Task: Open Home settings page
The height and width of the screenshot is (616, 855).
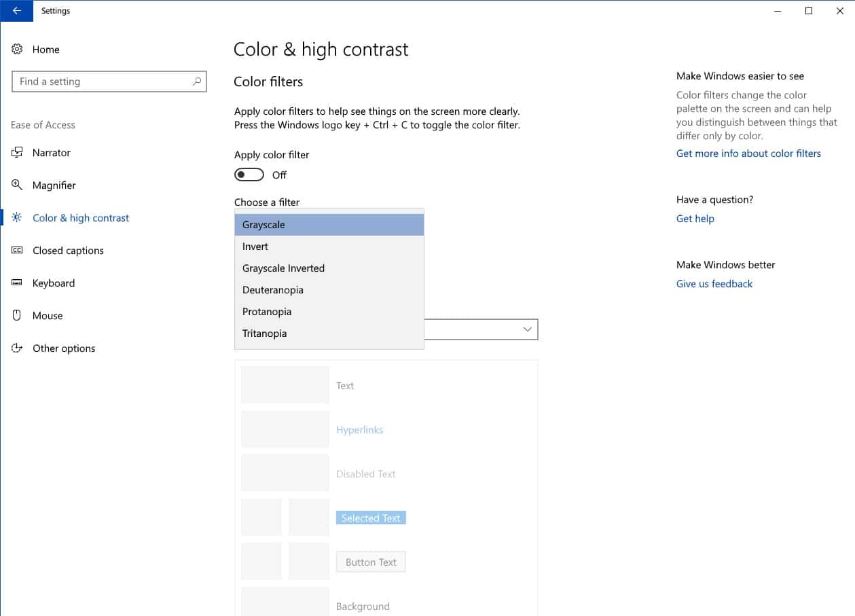Action: coord(46,50)
